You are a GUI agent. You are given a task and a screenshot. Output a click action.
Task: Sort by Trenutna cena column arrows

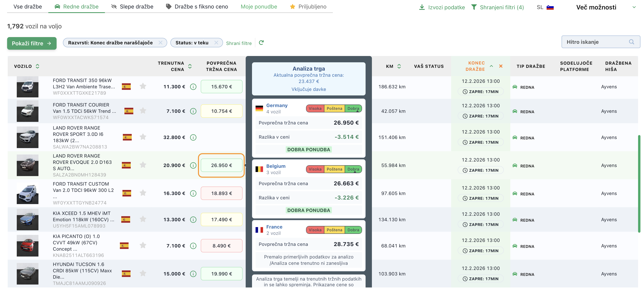(x=190, y=66)
